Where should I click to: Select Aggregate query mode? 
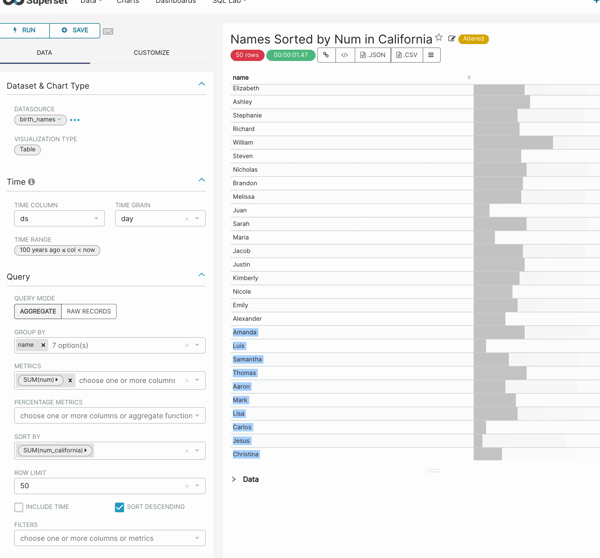(x=38, y=311)
